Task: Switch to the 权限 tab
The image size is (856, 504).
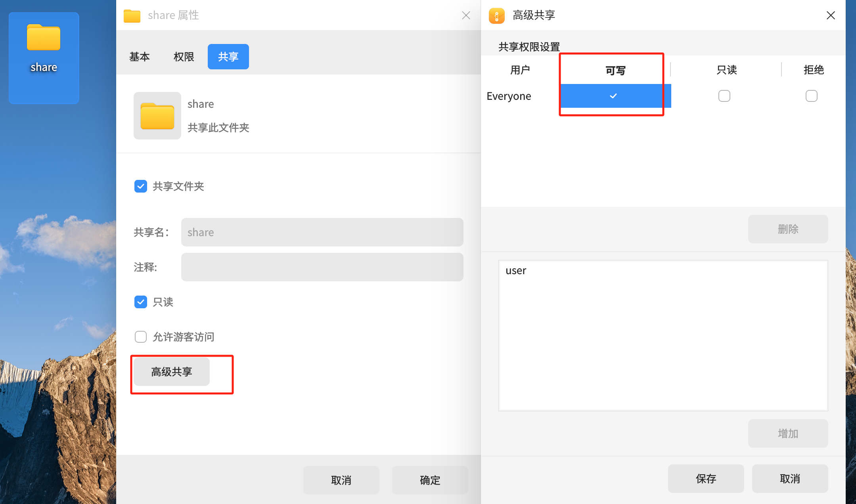Action: point(184,57)
